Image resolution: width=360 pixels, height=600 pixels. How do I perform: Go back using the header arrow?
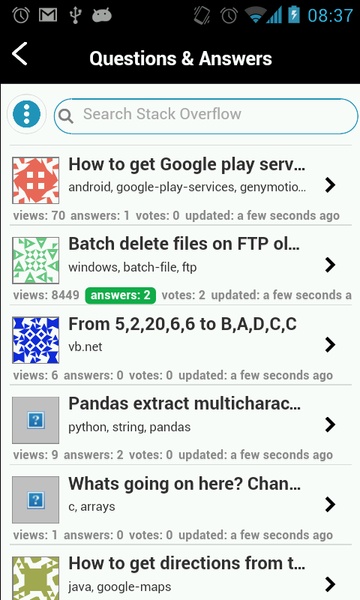[20, 54]
